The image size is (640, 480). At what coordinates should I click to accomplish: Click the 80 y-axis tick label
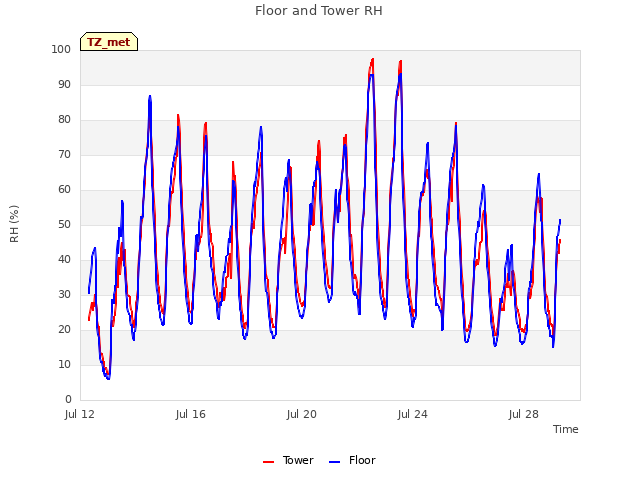point(64,120)
